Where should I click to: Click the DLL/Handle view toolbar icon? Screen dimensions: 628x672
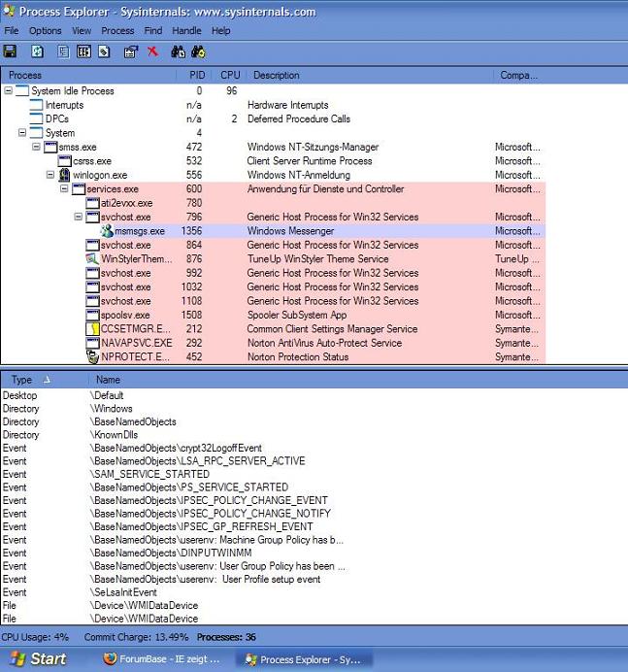pyautogui.click(x=104, y=51)
